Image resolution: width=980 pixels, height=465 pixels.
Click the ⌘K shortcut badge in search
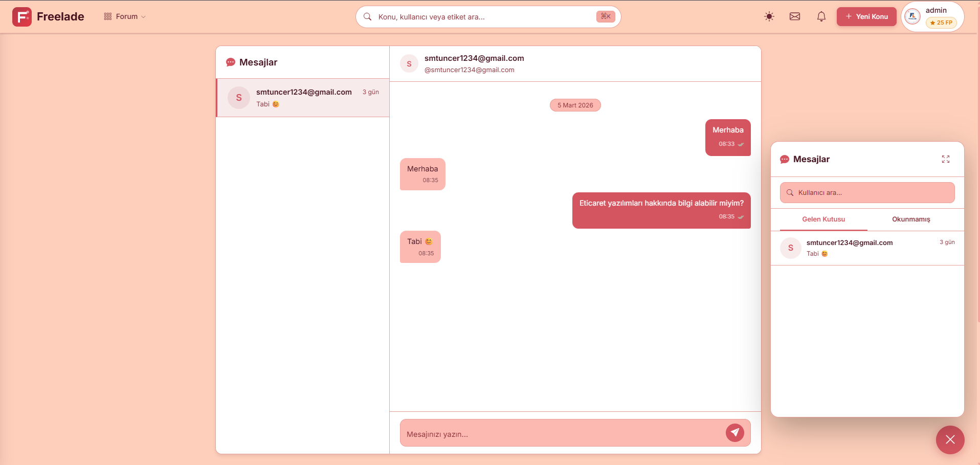(x=606, y=16)
